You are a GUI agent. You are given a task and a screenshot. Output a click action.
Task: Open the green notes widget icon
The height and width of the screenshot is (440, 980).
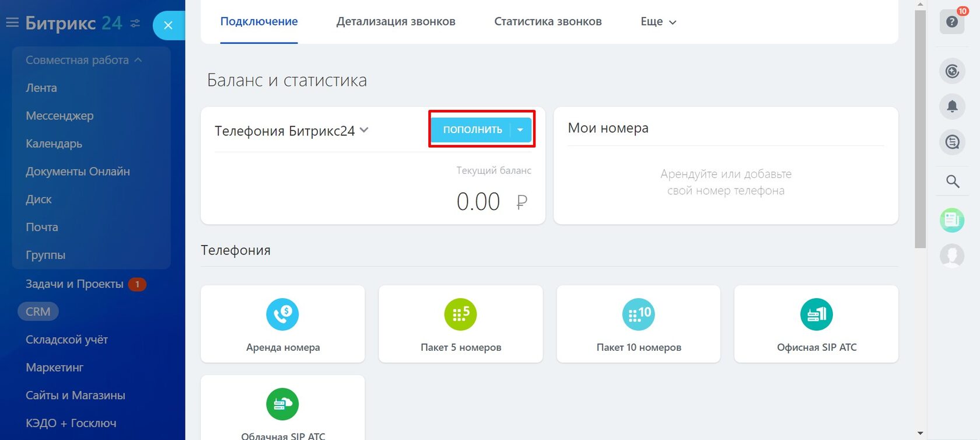click(x=952, y=220)
